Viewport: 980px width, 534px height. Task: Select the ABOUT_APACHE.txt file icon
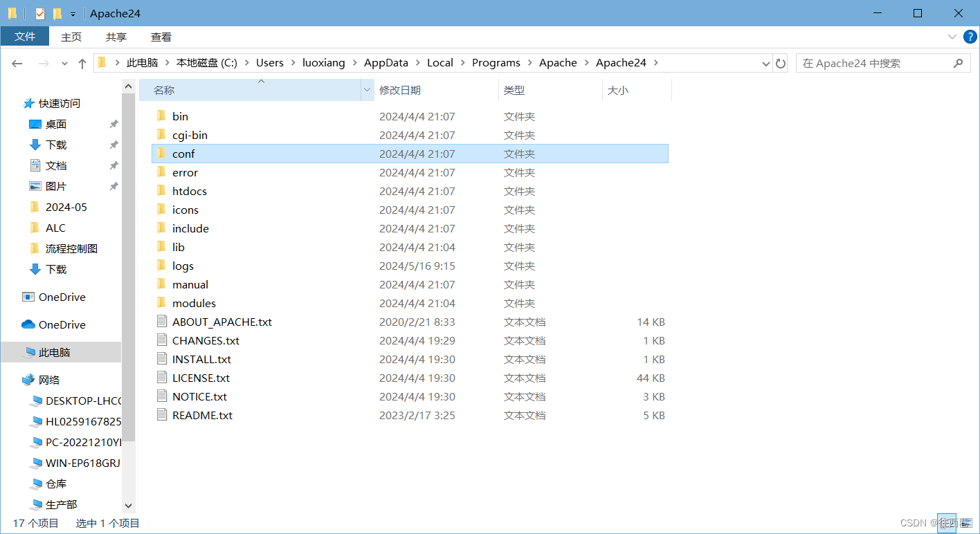coord(162,322)
